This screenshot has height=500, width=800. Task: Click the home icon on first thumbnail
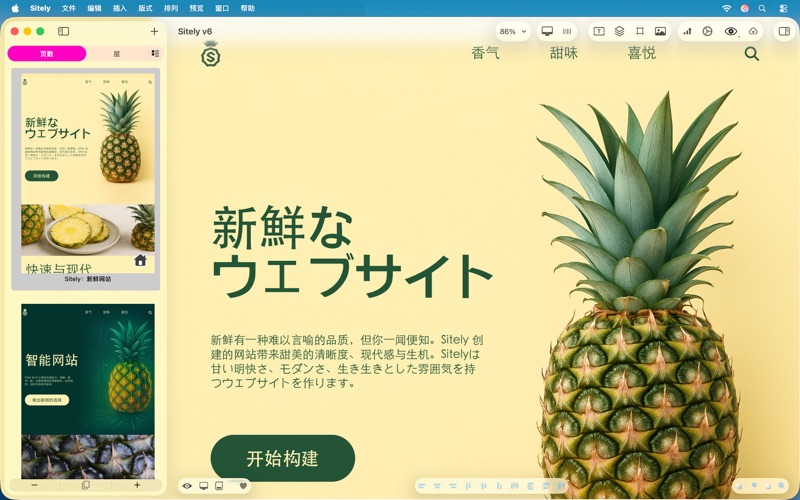140,261
